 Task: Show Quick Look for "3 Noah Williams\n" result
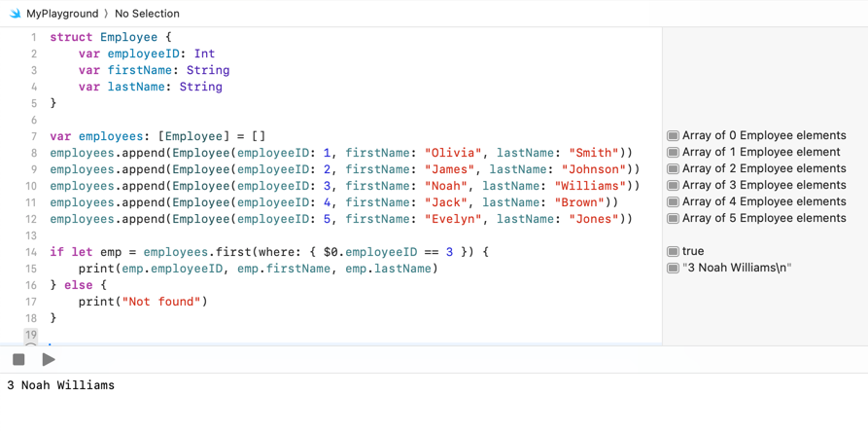click(x=674, y=269)
